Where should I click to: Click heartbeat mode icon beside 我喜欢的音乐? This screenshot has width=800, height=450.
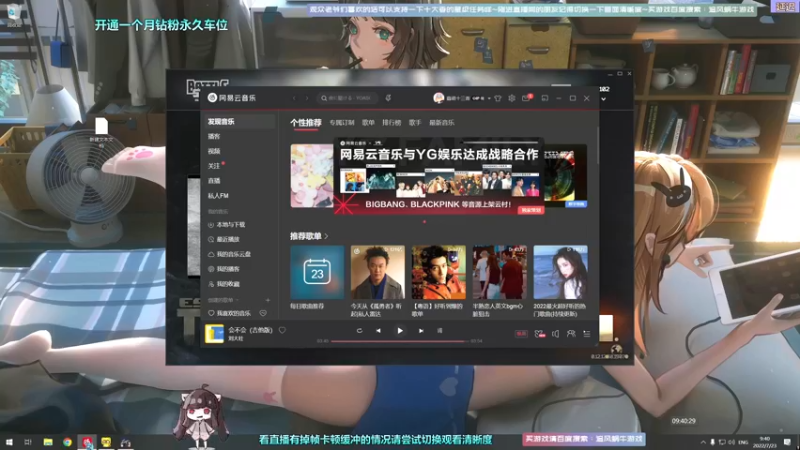pos(263,313)
